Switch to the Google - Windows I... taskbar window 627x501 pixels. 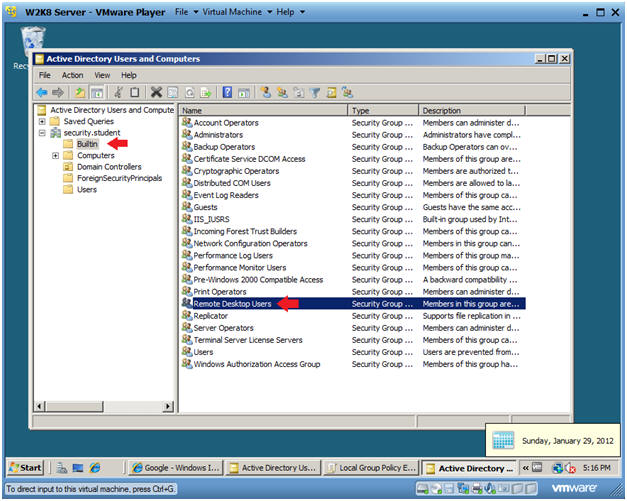point(176,467)
